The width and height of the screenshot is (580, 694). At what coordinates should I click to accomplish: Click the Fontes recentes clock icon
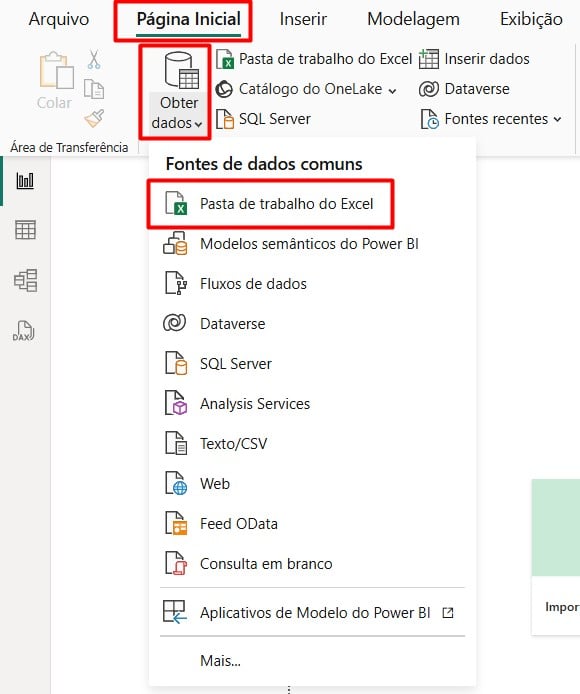pos(429,119)
